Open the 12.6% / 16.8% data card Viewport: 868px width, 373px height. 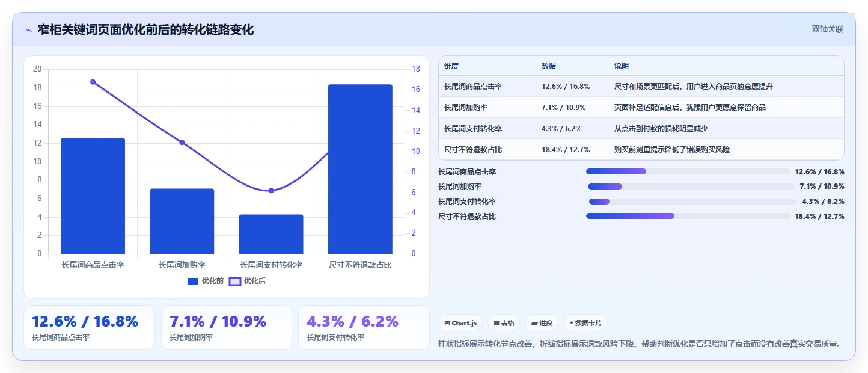89,327
